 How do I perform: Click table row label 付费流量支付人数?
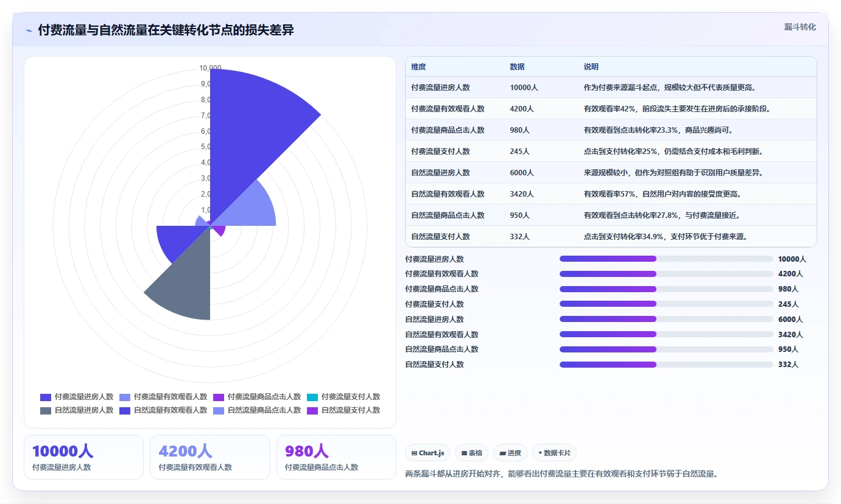pos(440,152)
